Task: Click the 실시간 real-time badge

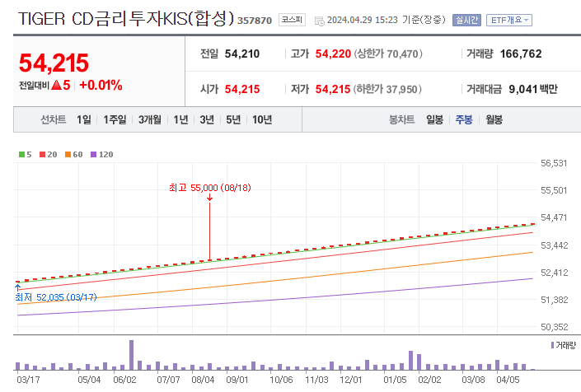Action: [x=466, y=20]
